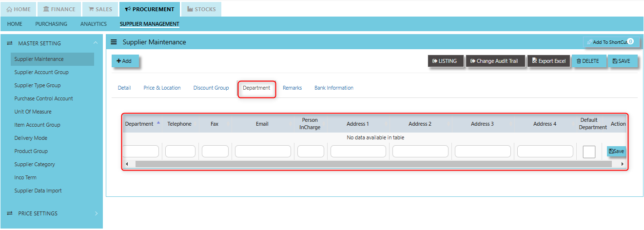This screenshot has height=230, width=644.
Task: Tick the Default Department checkbox
Action: [x=589, y=152]
